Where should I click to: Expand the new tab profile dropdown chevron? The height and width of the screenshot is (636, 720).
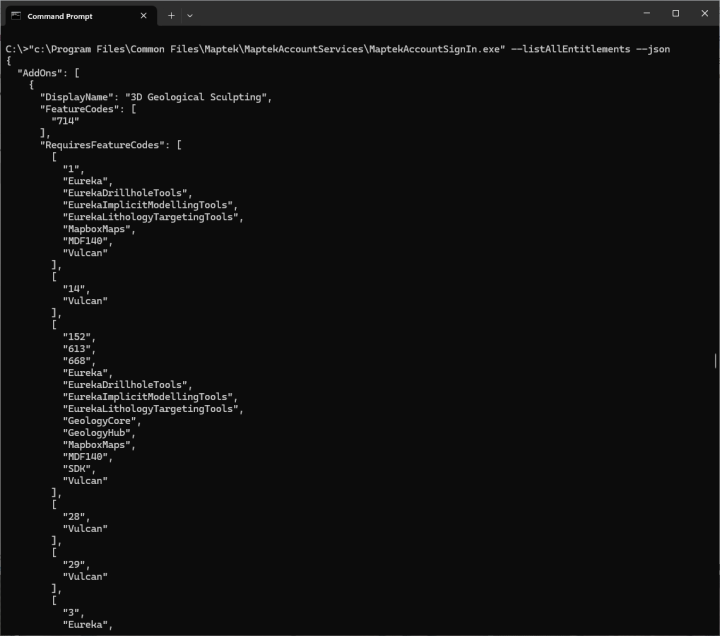tap(190, 16)
